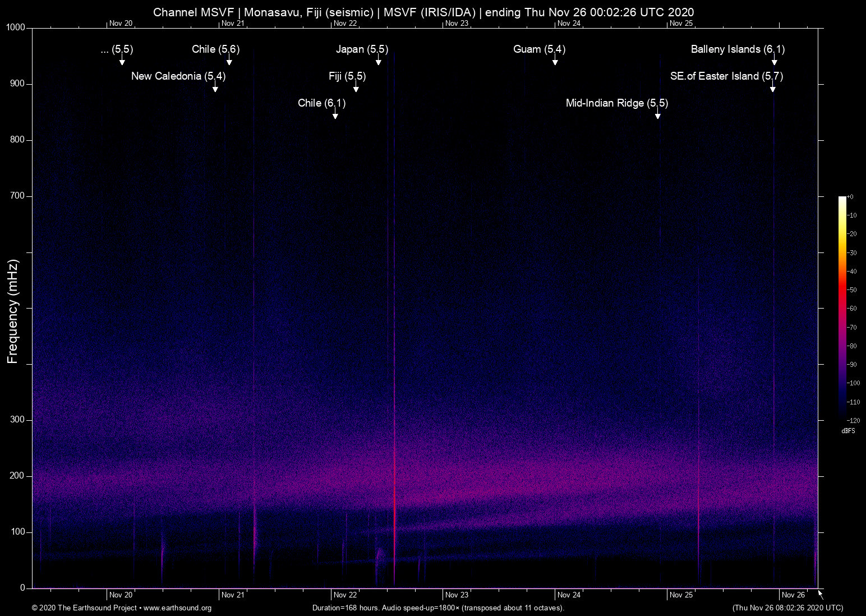Select 'Nov 23' on the top time axis
The height and width of the screenshot is (616, 866).
[x=457, y=24]
